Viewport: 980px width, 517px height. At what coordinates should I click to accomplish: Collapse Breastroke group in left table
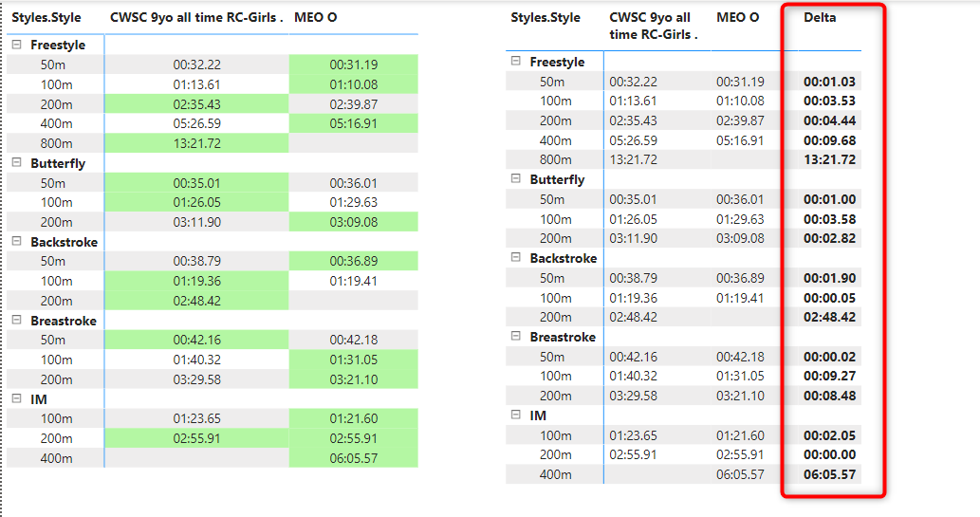point(17,320)
